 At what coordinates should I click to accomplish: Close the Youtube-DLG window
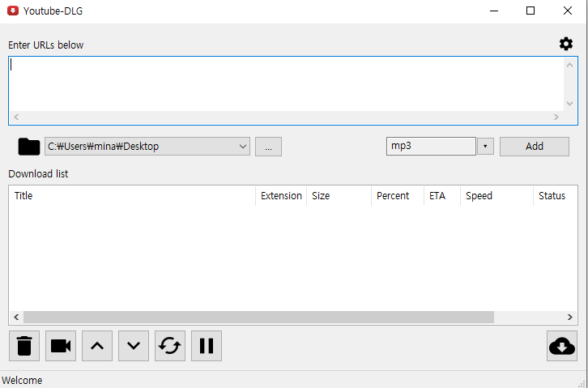click(568, 11)
